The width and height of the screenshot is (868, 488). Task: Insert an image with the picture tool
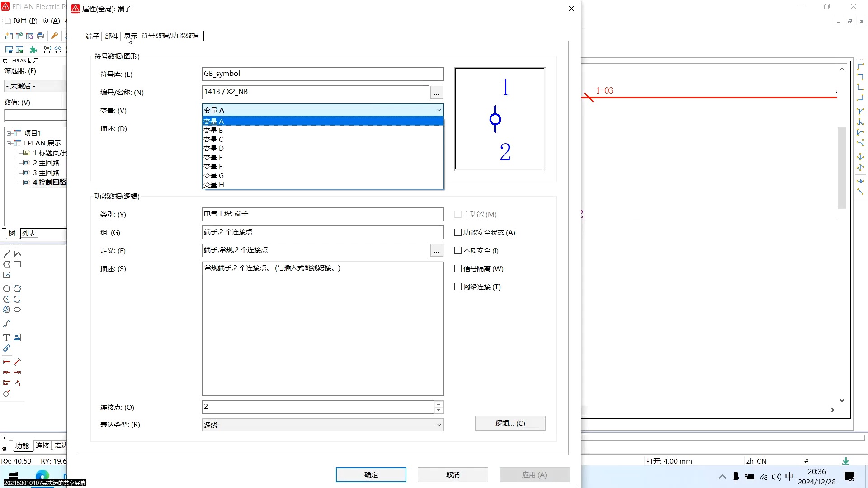tap(17, 338)
